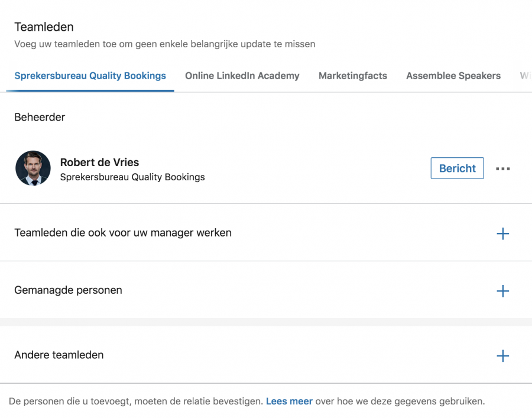This screenshot has width=532, height=418.
Task: Open the Lees meer link
Action: (x=289, y=401)
